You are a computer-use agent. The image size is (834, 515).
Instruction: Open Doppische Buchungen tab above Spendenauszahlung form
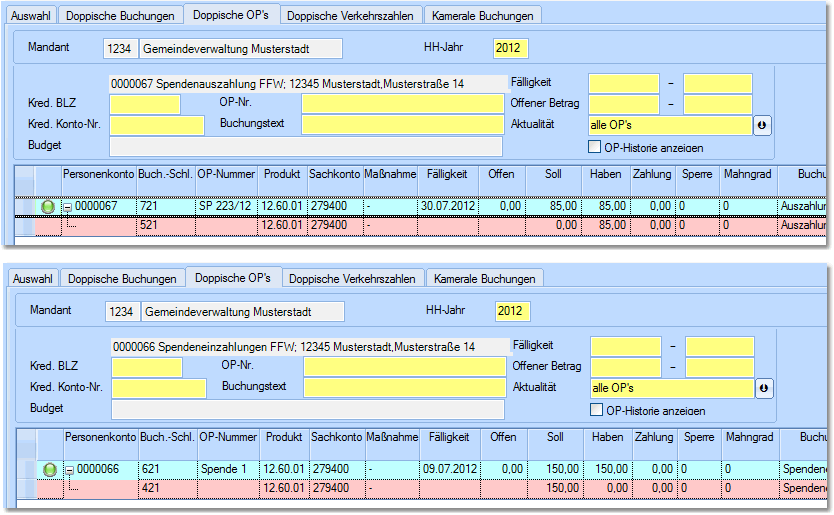point(120,15)
